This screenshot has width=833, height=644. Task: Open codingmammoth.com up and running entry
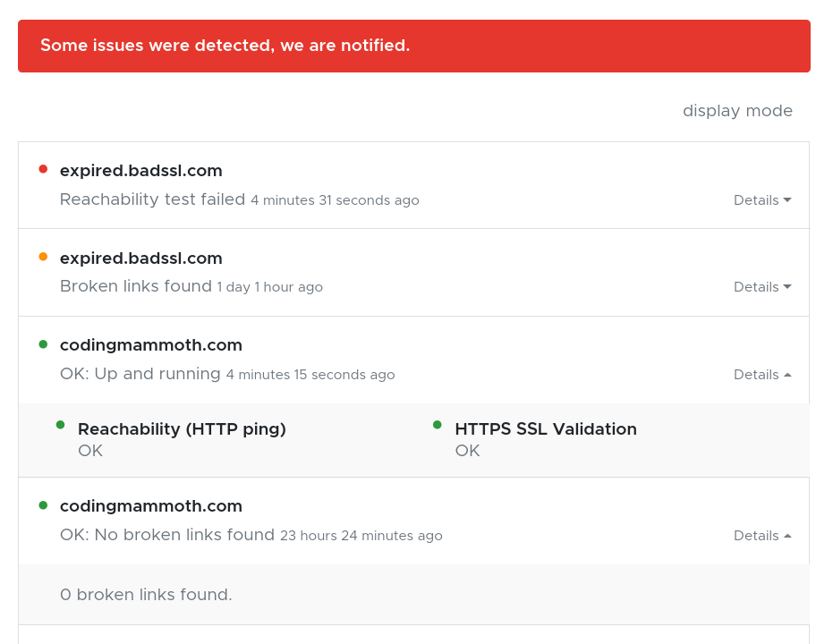151,345
